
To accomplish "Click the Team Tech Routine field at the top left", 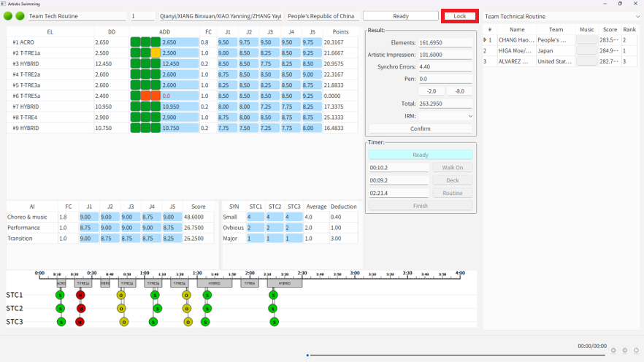I will (77, 16).
